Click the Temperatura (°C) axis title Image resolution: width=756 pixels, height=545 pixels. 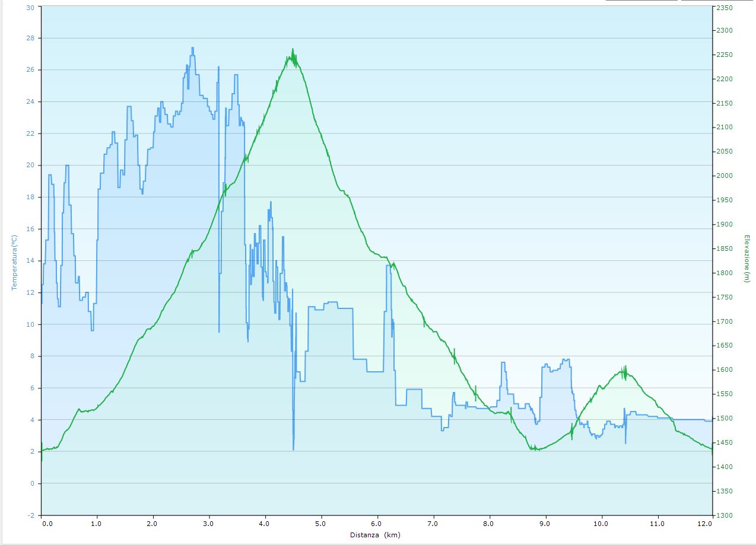click(14, 262)
